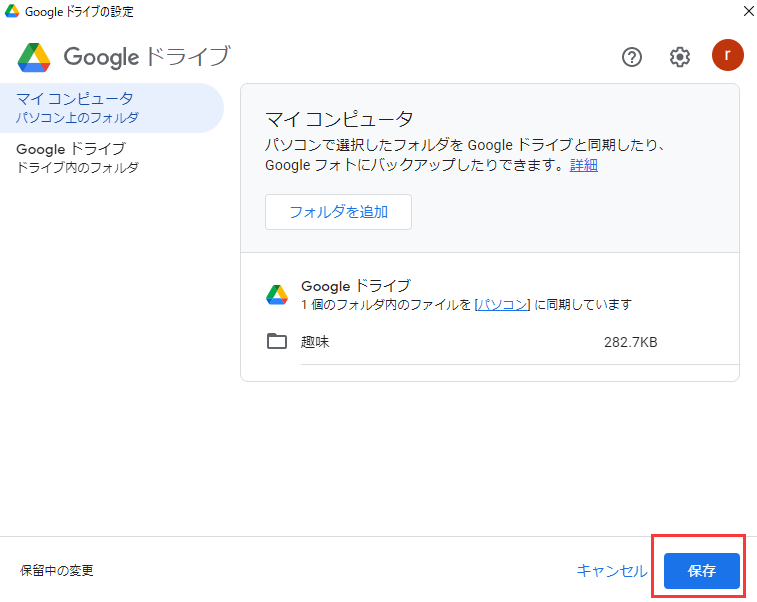The height and width of the screenshot is (602, 757).
Task: Click the 282.7KB folder size
Action: (630, 342)
